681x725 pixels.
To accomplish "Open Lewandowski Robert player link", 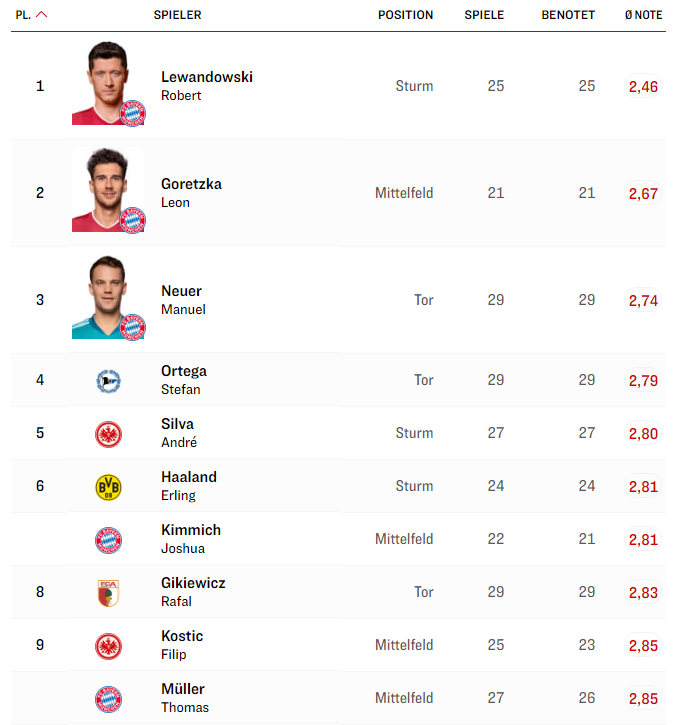I will click(207, 86).
